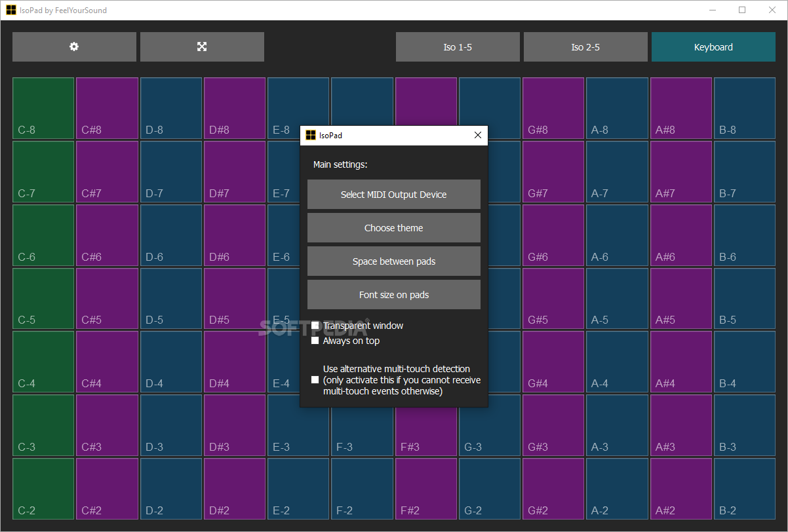Click the IsoPad app icon in main title bar

11,10
